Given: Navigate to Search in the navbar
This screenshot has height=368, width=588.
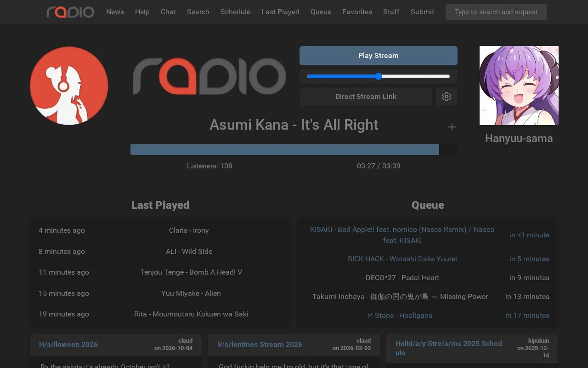Looking at the screenshot, I should [x=198, y=12].
